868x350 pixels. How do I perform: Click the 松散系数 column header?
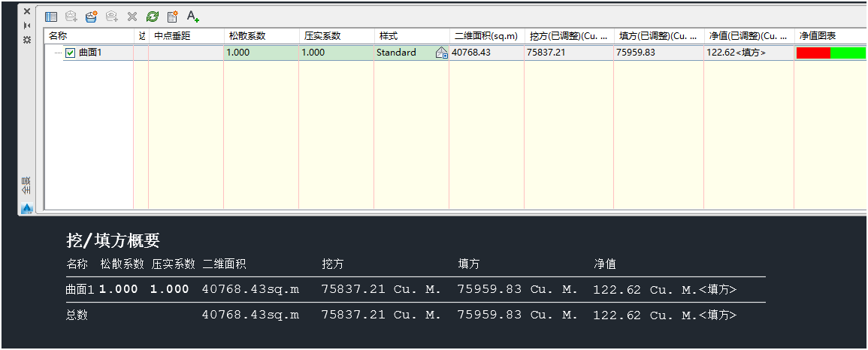262,36
